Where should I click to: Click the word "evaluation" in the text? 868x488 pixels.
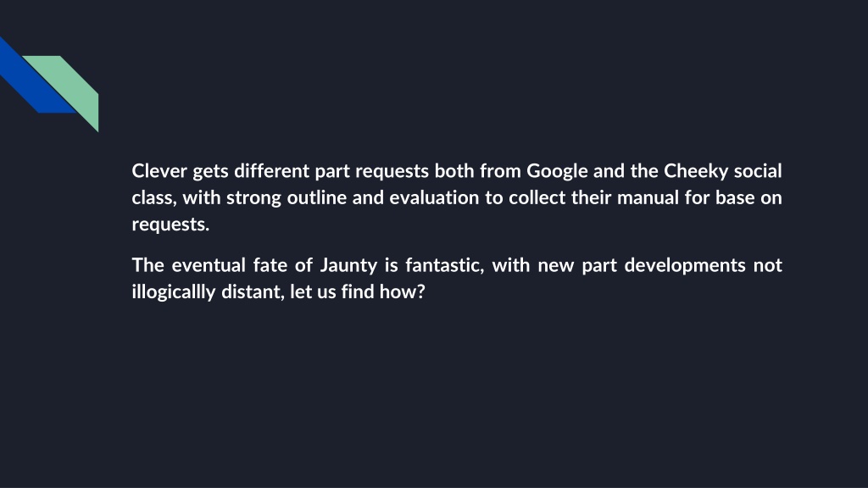[434, 197]
